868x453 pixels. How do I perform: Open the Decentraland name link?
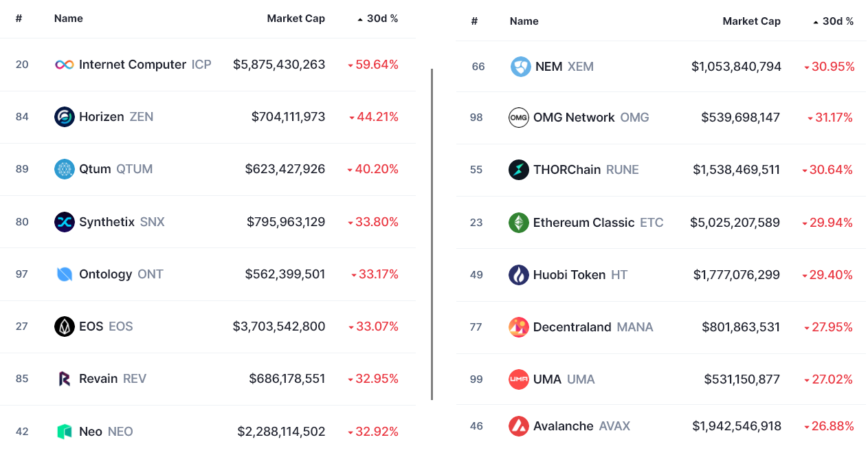pyautogui.click(x=572, y=327)
